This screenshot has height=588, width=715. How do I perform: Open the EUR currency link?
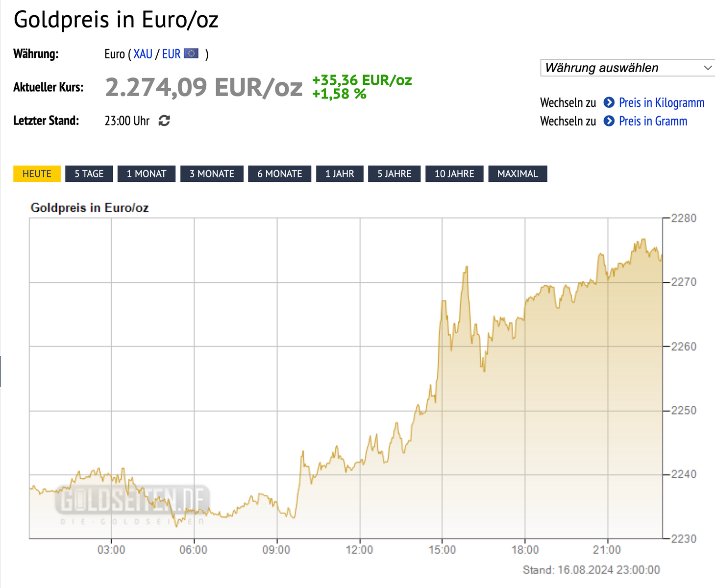[171, 54]
